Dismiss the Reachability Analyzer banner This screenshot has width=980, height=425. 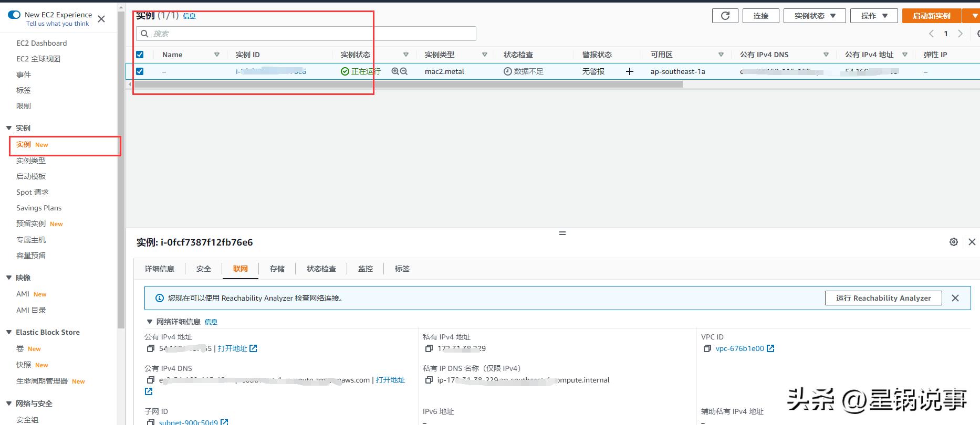click(x=955, y=298)
